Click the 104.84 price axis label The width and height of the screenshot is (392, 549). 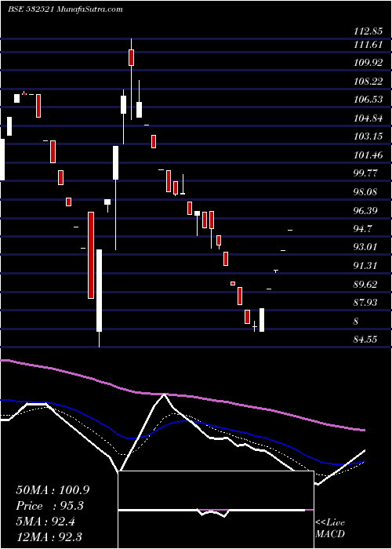[x=368, y=118]
